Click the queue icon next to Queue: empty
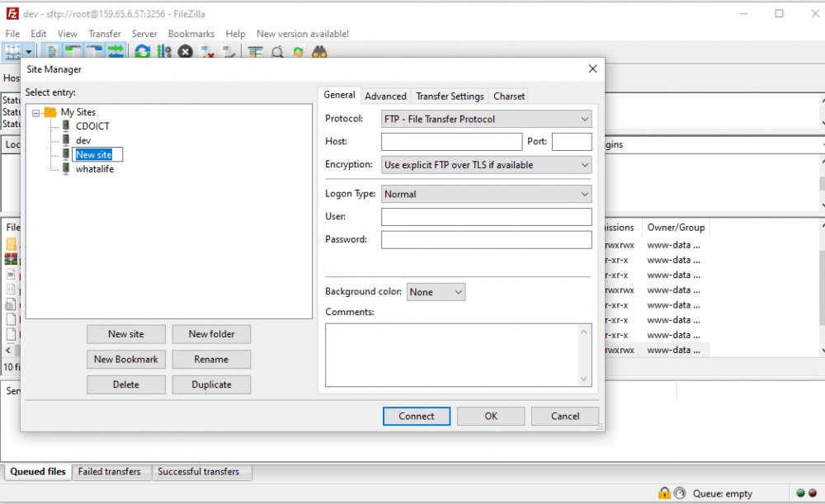 pos(680,493)
